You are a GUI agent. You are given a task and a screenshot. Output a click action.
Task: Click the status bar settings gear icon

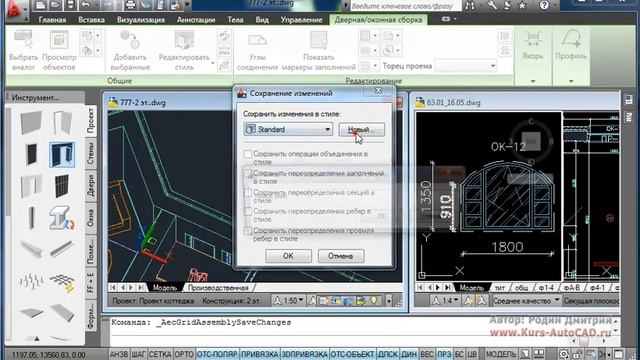564,354
